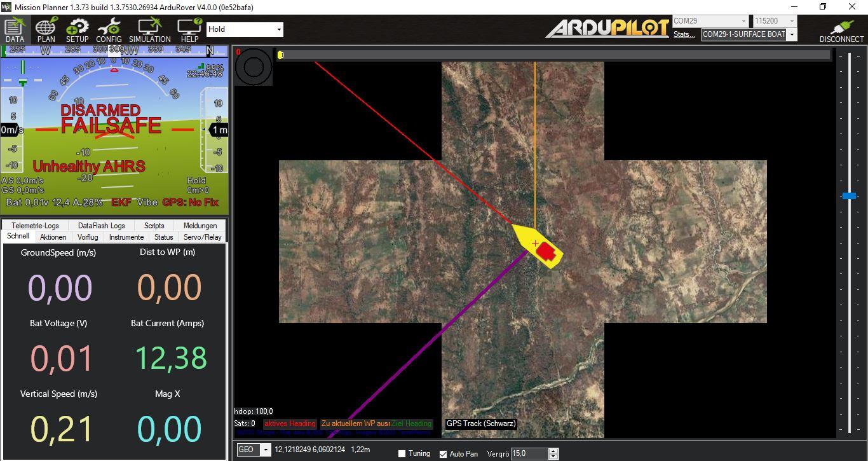868x461 pixels.
Task: Open the SETUP initial setup screen
Action: pyautogui.click(x=78, y=30)
